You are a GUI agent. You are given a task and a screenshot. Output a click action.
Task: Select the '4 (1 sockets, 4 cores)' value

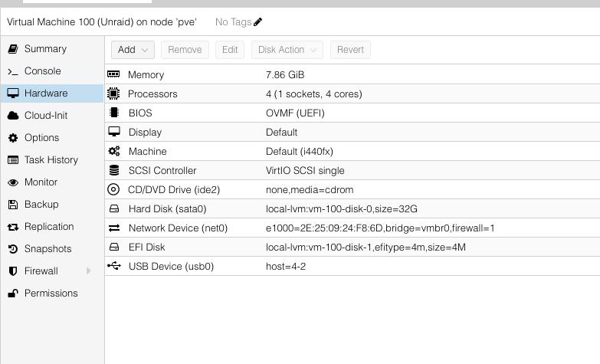pyautogui.click(x=313, y=93)
